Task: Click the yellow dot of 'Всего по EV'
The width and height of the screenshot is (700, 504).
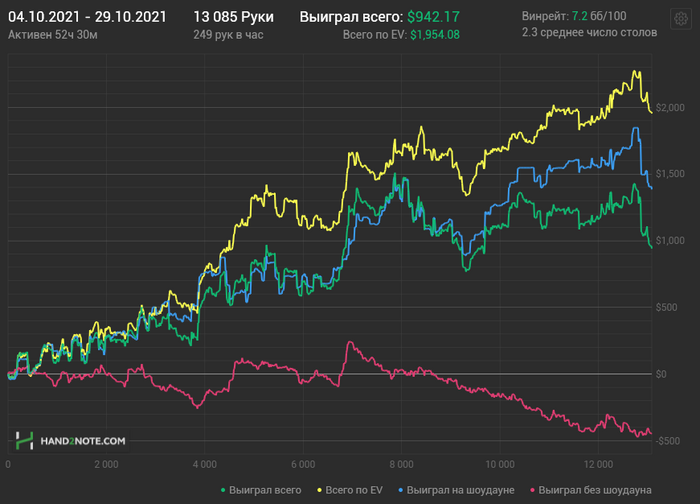Action: coord(319,491)
